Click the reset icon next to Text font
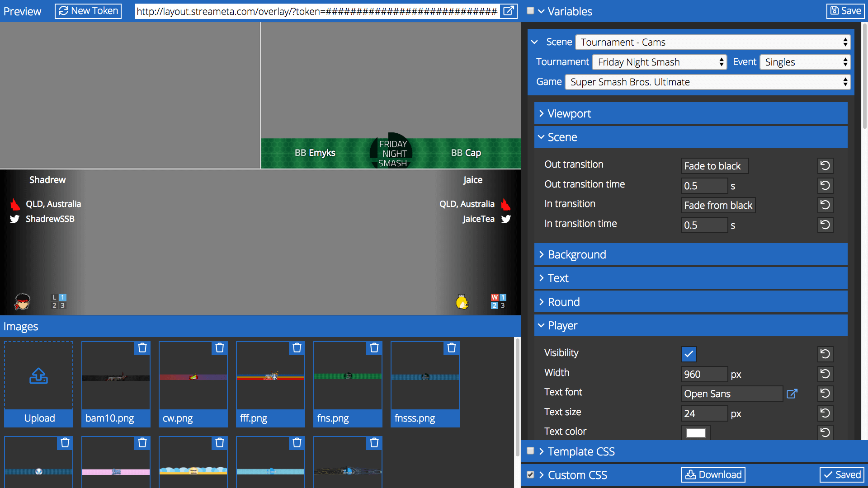The height and width of the screenshot is (488, 868). 826,393
